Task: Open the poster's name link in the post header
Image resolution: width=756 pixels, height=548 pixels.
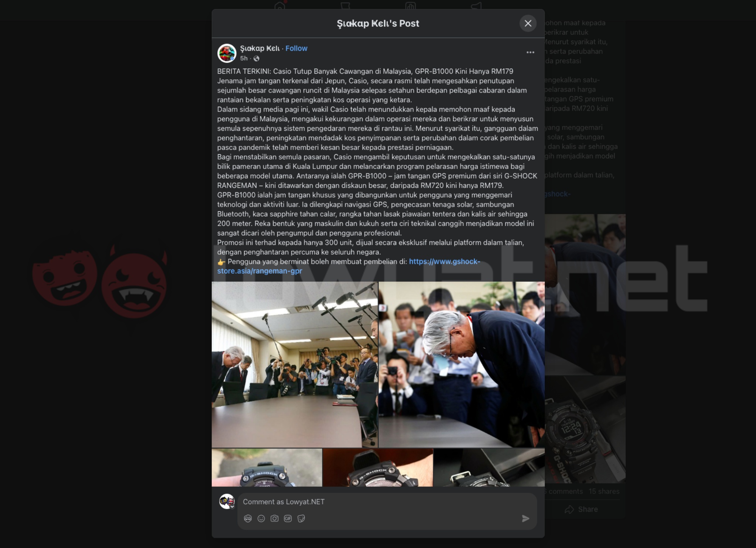Action: point(260,48)
